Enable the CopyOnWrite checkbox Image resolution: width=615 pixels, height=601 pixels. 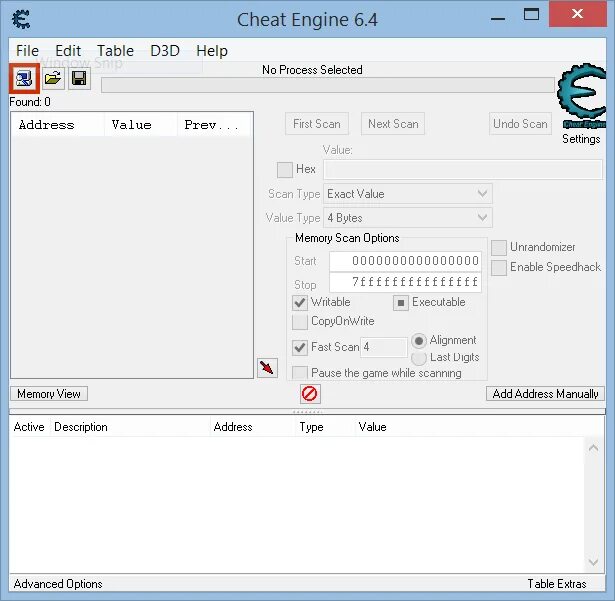(x=300, y=322)
